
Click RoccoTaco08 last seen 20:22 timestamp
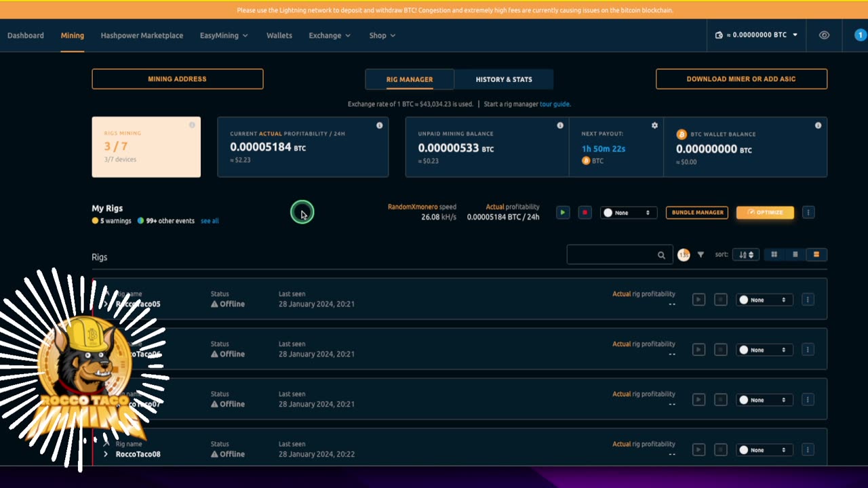pyautogui.click(x=317, y=454)
